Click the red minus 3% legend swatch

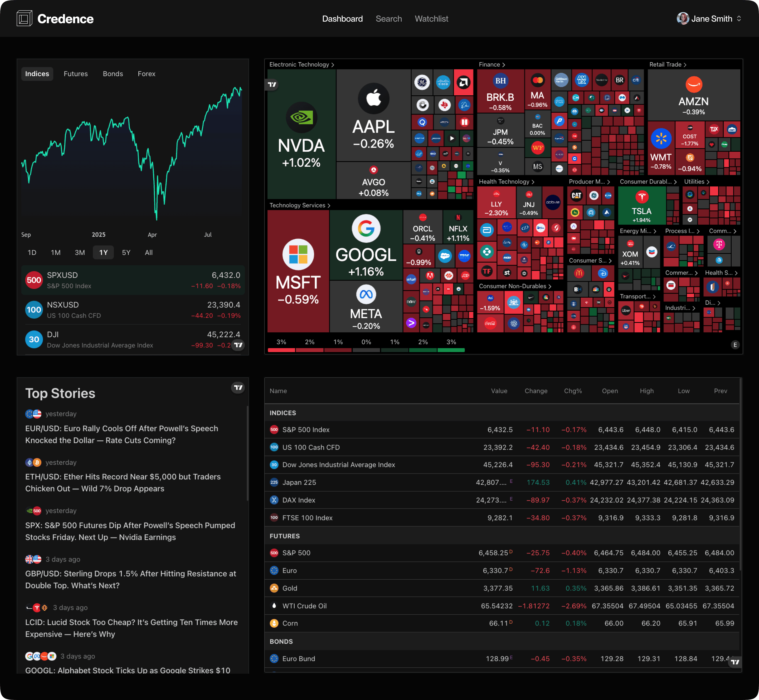point(281,350)
